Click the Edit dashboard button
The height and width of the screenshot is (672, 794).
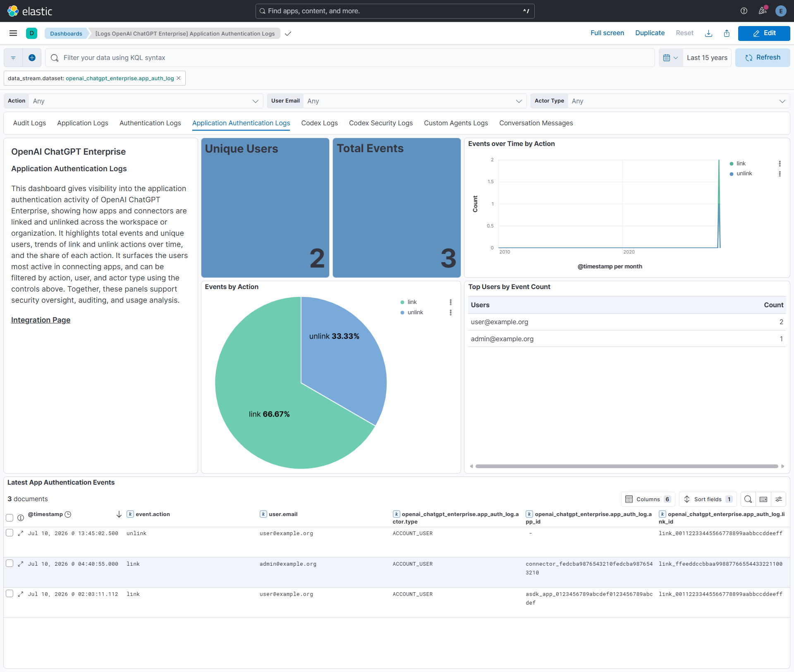[x=764, y=33]
